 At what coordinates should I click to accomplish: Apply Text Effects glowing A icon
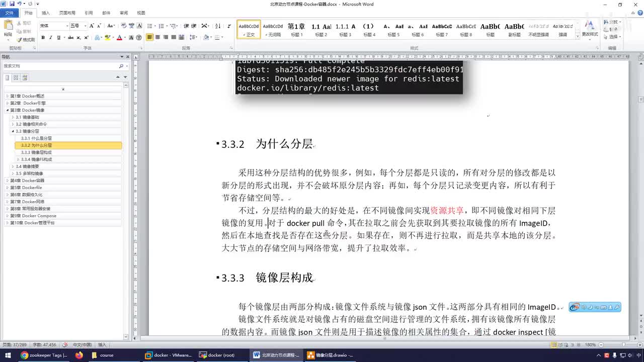[97, 37]
